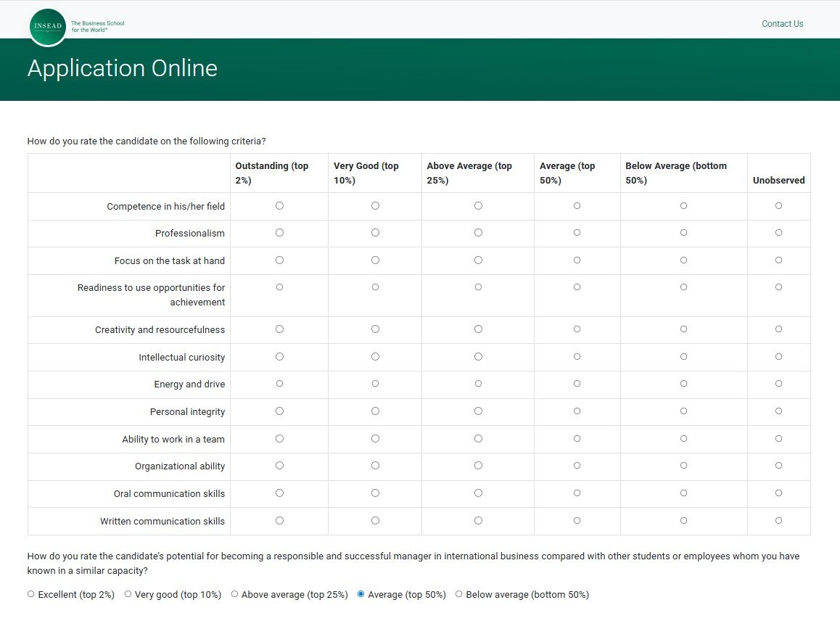
Task: Rate Energy and drive as Outstanding
Action: [x=279, y=384]
